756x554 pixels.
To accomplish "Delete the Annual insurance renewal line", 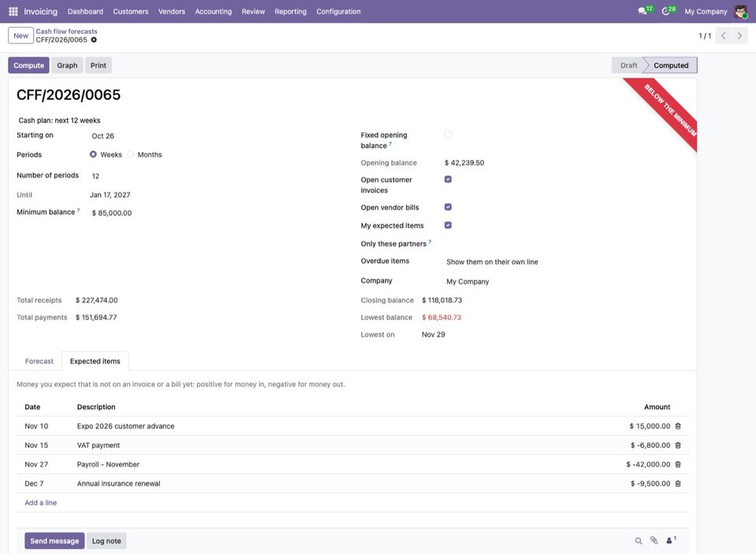I will 678,484.
